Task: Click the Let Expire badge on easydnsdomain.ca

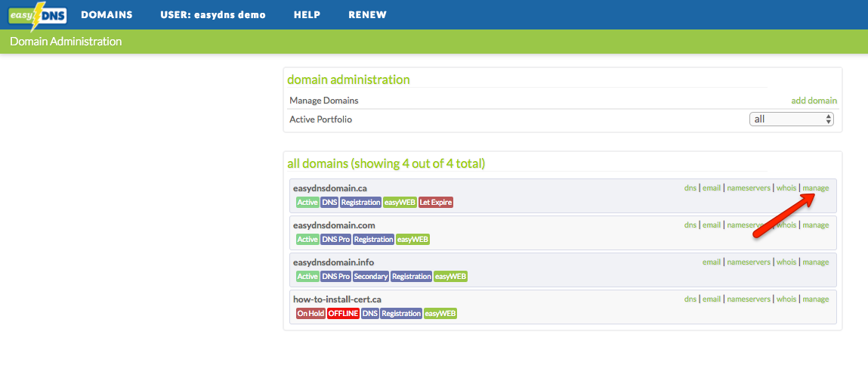Action: click(436, 203)
